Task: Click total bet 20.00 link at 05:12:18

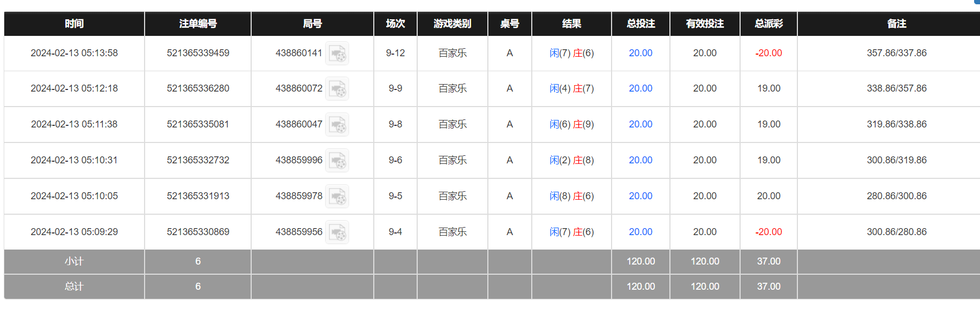Action: [x=640, y=88]
